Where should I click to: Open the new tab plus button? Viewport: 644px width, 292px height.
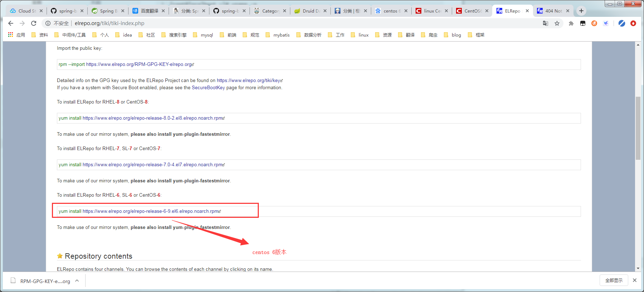coord(581,11)
